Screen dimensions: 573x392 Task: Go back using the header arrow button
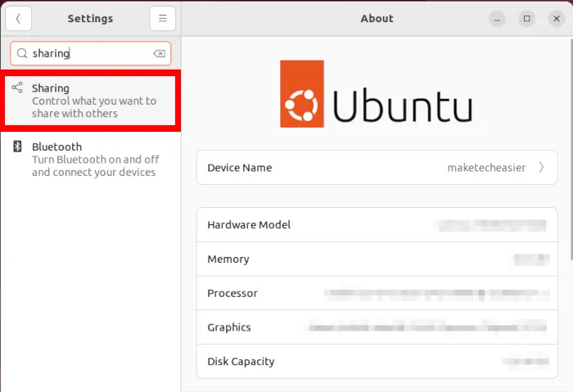pyautogui.click(x=18, y=18)
